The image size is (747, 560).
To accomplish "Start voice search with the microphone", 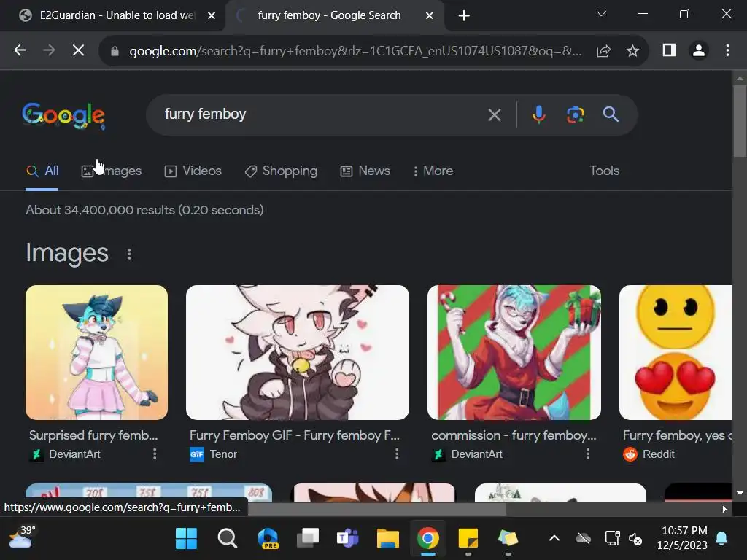I will (x=539, y=114).
